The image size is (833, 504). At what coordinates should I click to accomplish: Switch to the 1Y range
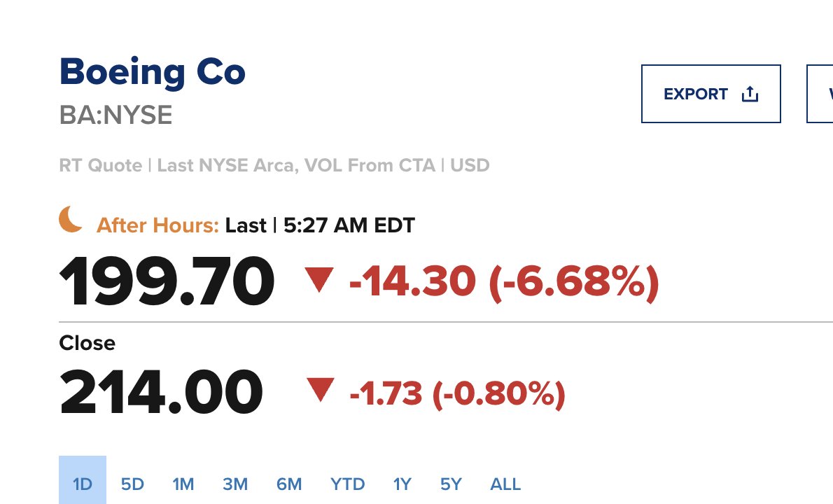click(x=401, y=484)
